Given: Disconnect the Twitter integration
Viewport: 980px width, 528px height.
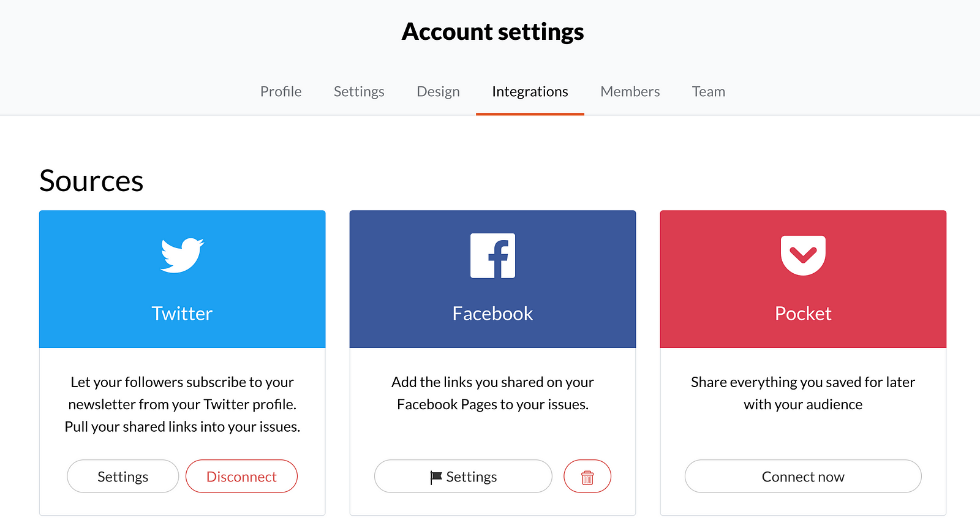Looking at the screenshot, I should tap(241, 477).
